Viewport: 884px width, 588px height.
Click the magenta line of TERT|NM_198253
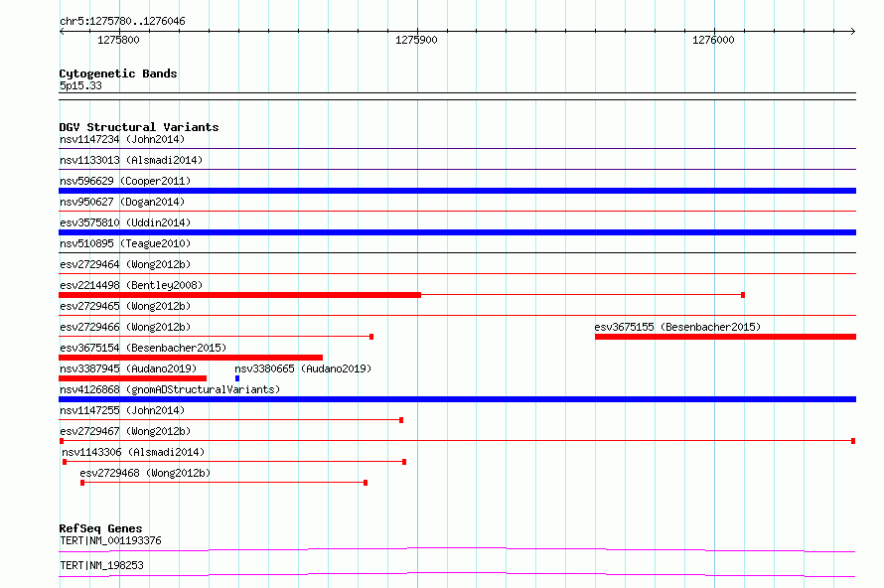(457, 574)
